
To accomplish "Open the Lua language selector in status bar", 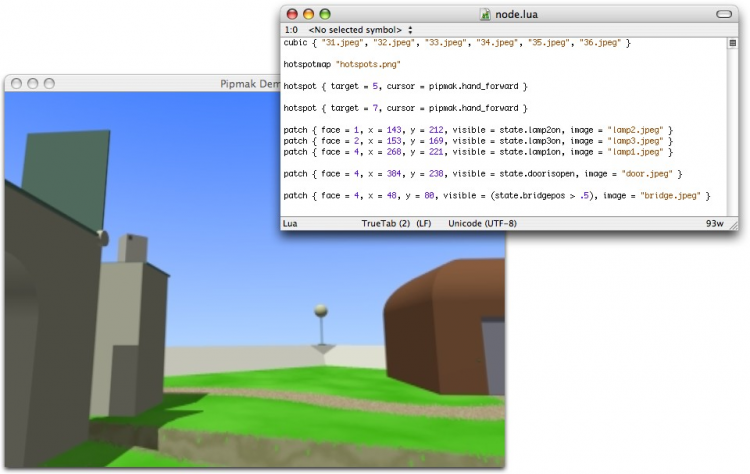I will [290, 223].
